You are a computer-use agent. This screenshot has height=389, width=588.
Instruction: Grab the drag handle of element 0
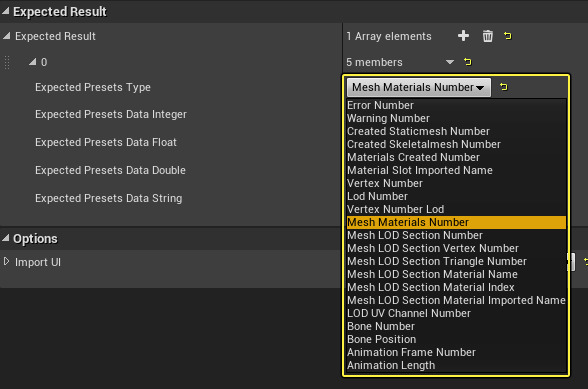click(7, 62)
